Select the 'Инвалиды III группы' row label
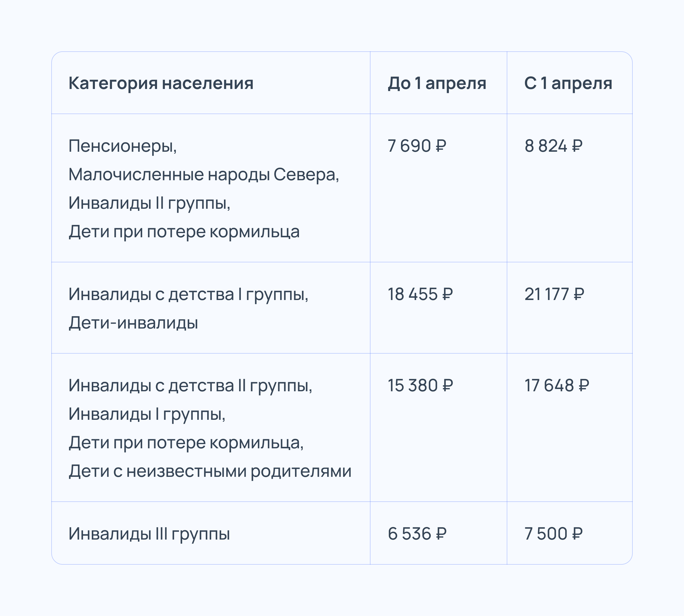The height and width of the screenshot is (616, 684). [149, 534]
